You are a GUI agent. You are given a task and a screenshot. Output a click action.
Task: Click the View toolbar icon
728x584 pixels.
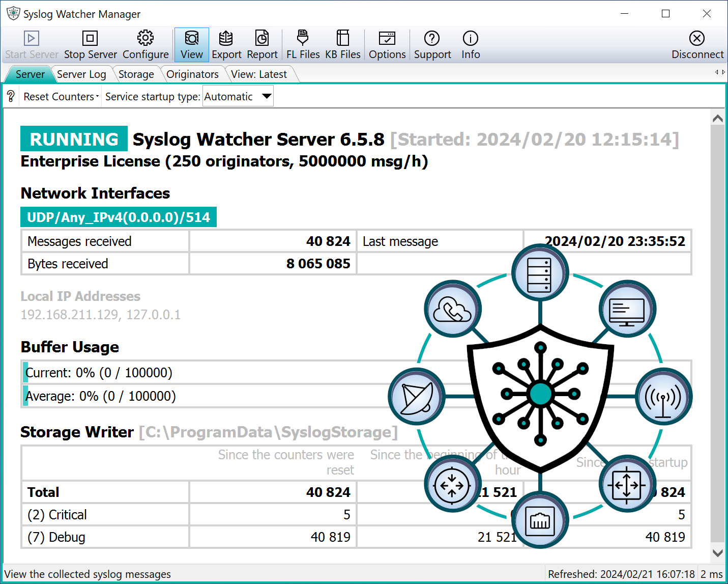coord(191,45)
